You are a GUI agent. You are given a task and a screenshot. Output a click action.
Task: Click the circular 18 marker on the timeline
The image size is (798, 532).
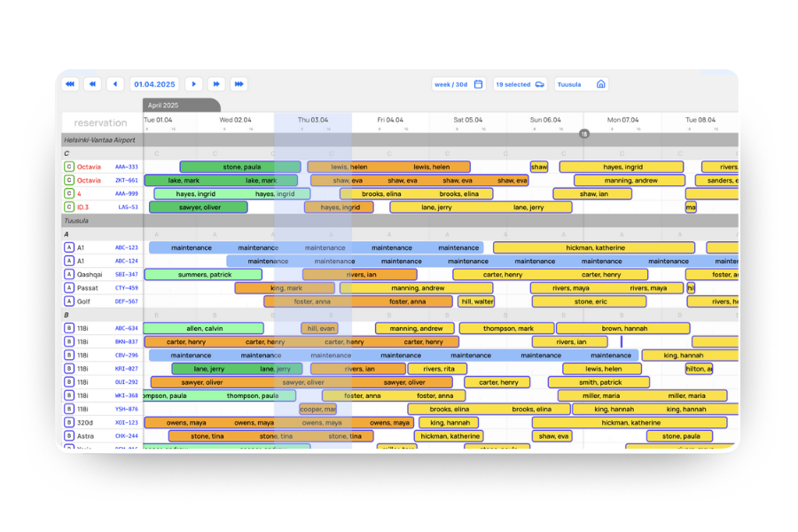[584, 134]
